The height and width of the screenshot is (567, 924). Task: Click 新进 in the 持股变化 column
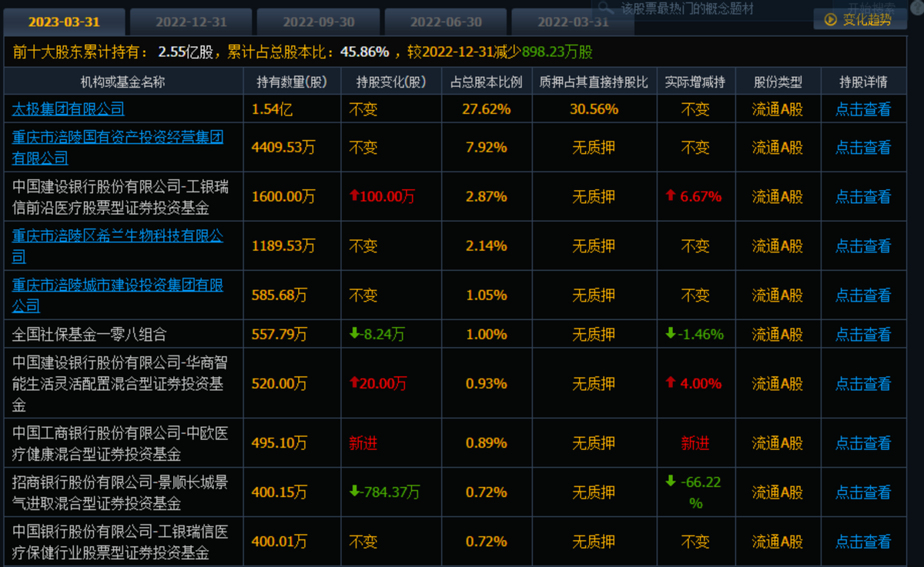click(x=363, y=443)
